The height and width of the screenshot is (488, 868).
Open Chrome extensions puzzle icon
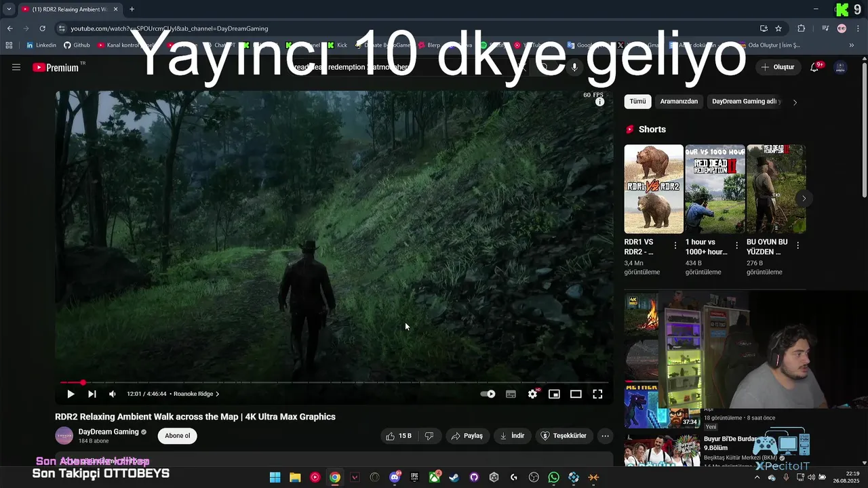(802, 28)
